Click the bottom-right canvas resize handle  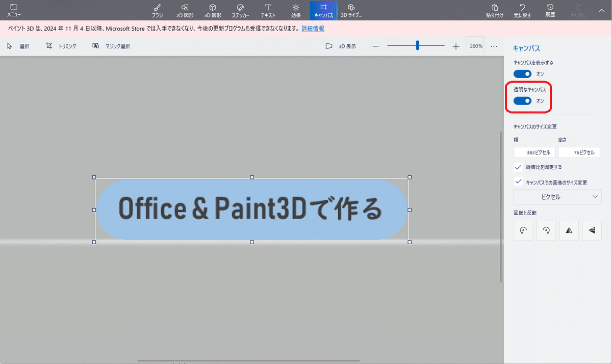pos(410,242)
